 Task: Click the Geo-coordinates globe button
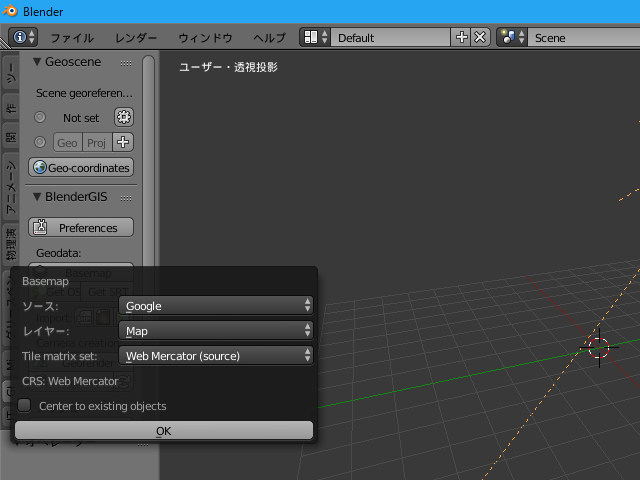click(81, 168)
